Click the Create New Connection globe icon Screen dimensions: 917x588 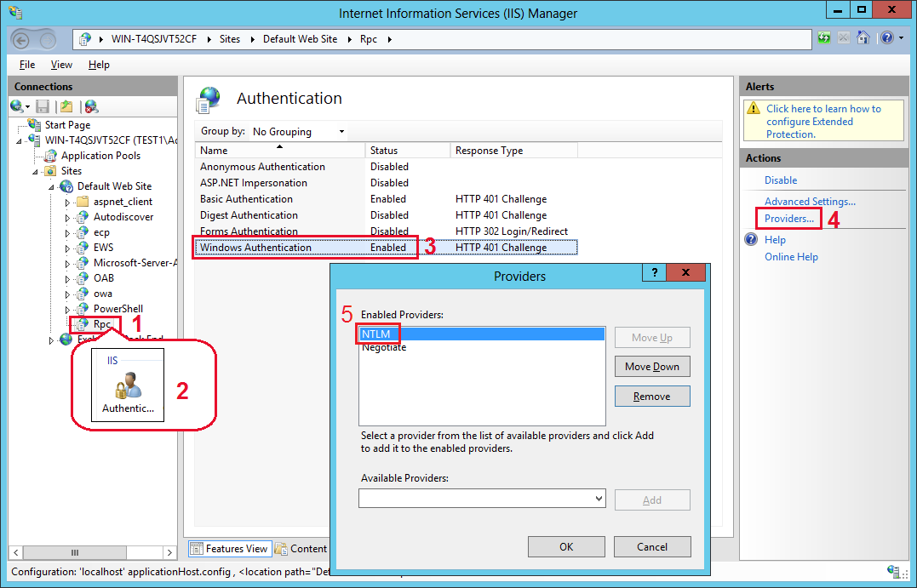[17, 106]
